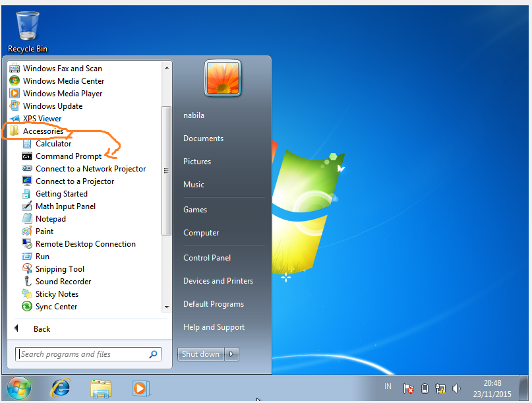Open Windows Media Player

(x=63, y=93)
